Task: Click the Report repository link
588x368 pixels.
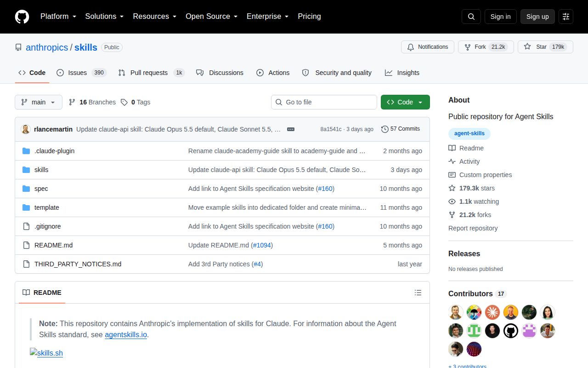Action: pos(473,228)
